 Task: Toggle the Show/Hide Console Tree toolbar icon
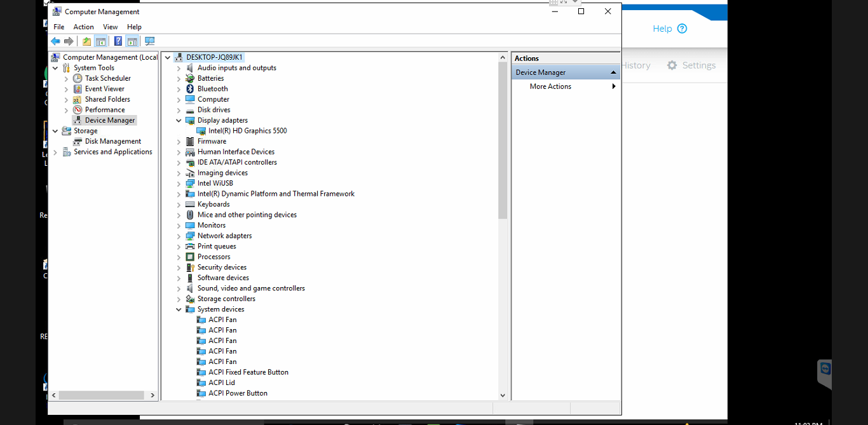(100, 41)
